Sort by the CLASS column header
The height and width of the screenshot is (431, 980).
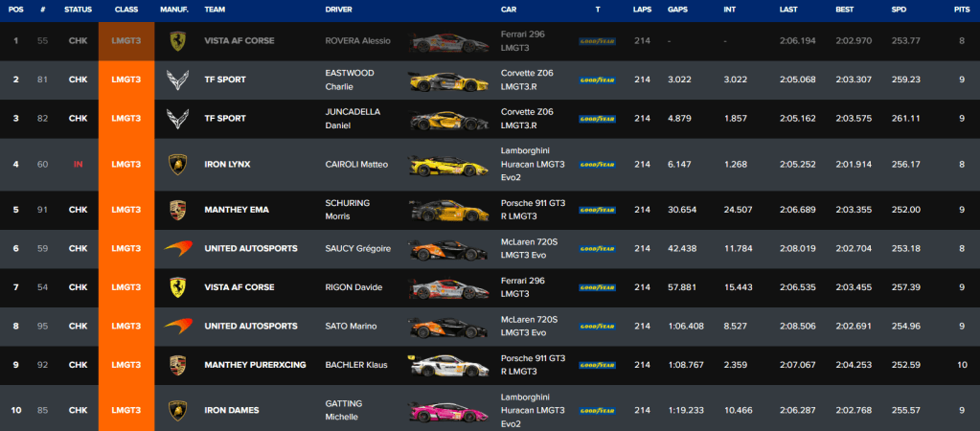[126, 10]
